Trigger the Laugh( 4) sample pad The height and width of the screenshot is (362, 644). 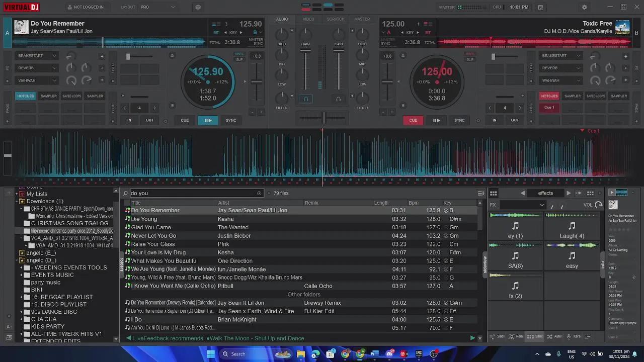(572, 227)
